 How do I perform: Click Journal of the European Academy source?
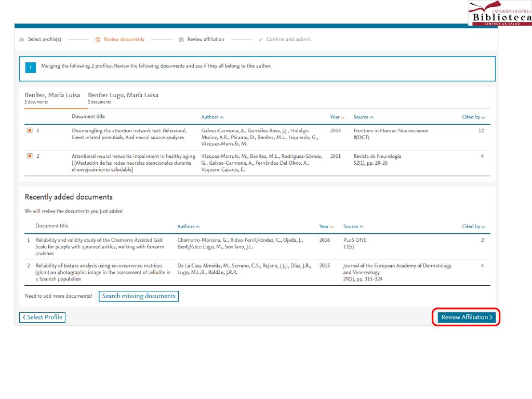pyautogui.click(x=397, y=269)
